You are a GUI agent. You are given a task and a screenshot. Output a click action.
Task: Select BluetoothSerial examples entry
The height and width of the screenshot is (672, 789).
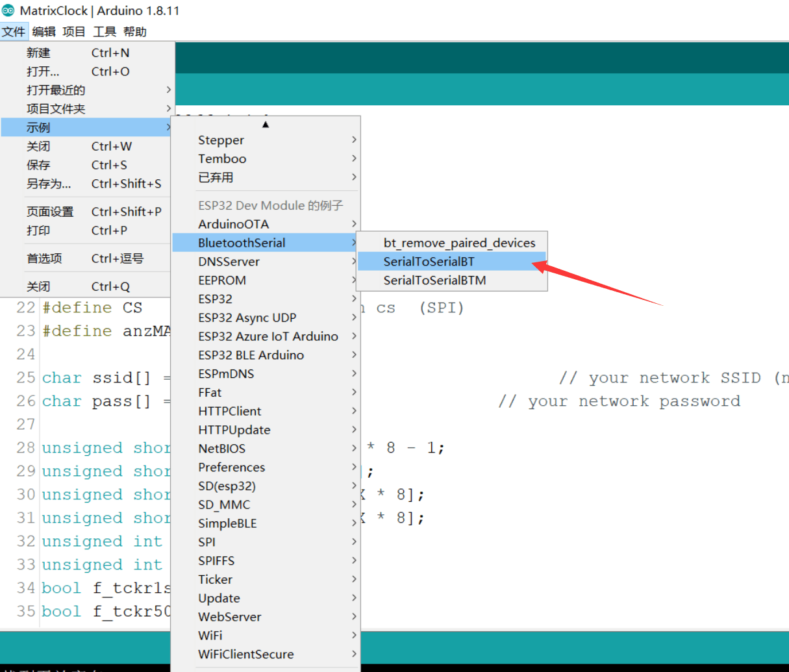pos(266,243)
